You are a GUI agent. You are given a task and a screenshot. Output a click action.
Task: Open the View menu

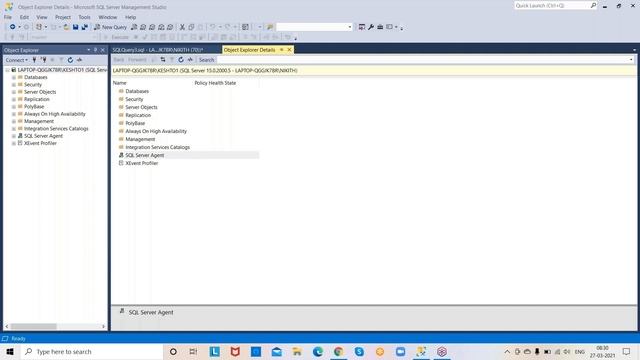point(42,17)
